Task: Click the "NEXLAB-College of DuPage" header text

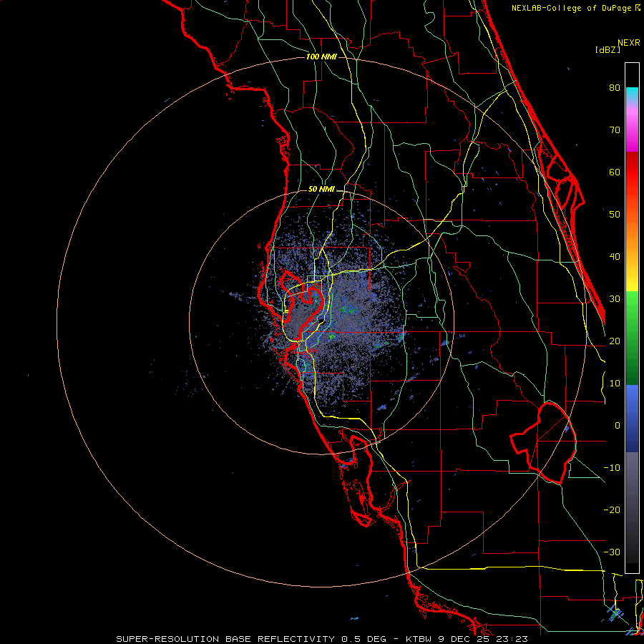Action: pos(571,8)
